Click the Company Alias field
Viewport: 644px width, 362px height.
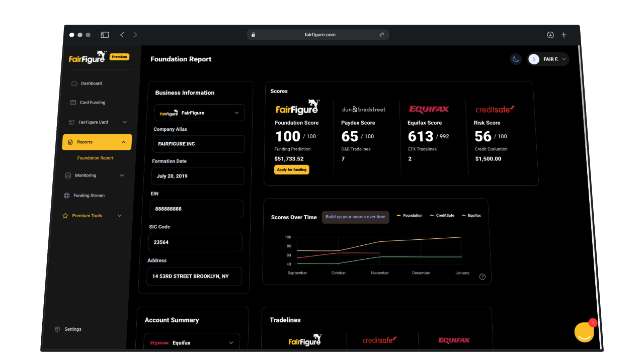(x=199, y=144)
